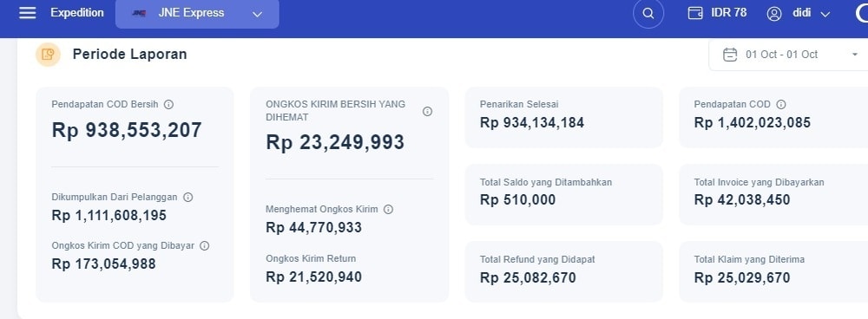
Task: Click the user profile avatar icon
Action: coord(774,14)
